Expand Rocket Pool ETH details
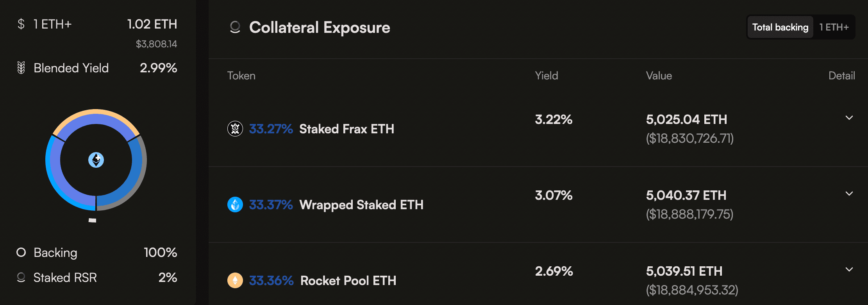868x305 pixels. [849, 269]
